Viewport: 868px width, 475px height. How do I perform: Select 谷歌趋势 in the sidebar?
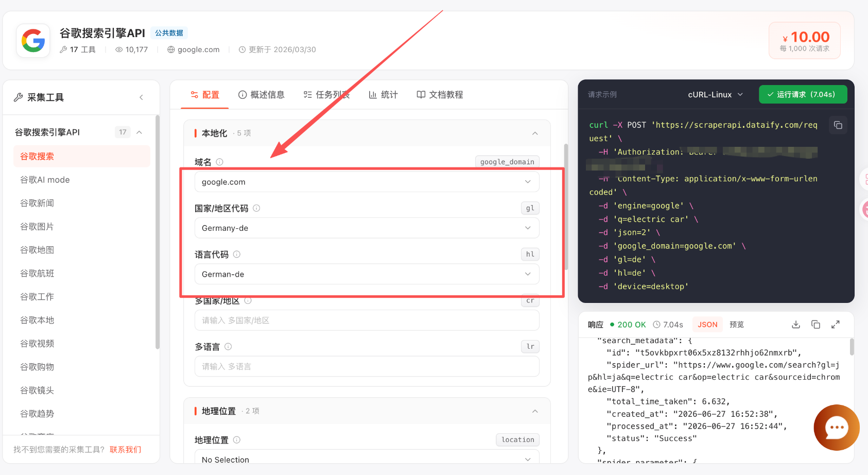pyautogui.click(x=82, y=414)
